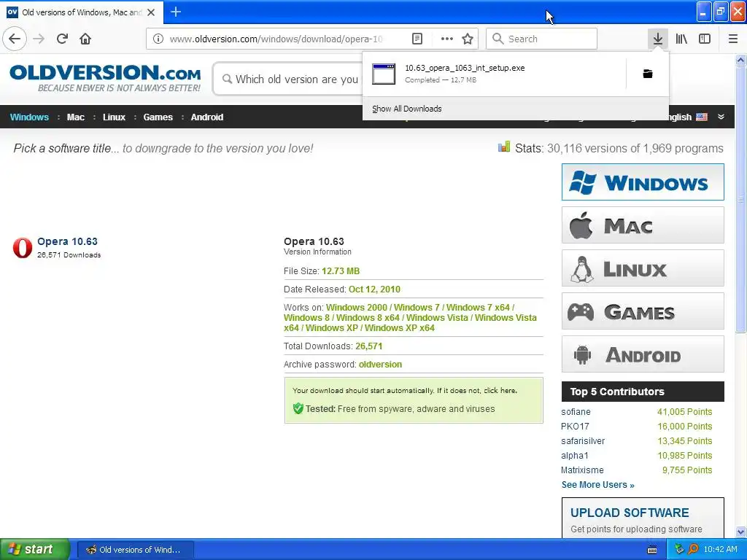The image size is (747, 560).
Task: Expand the language dropdown chevron
Action: (x=721, y=117)
